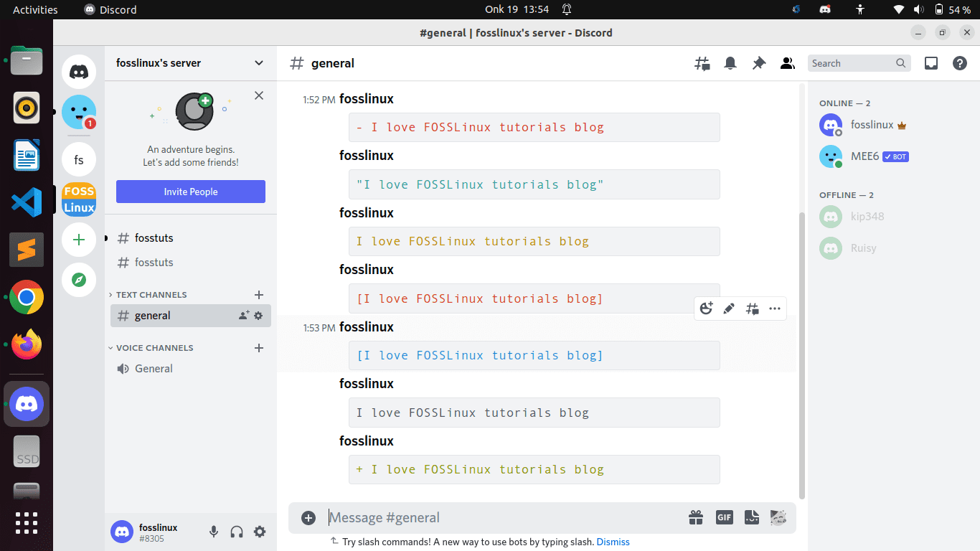Open the Inbox icon
Viewport: 980px width, 551px height.
pos(931,63)
